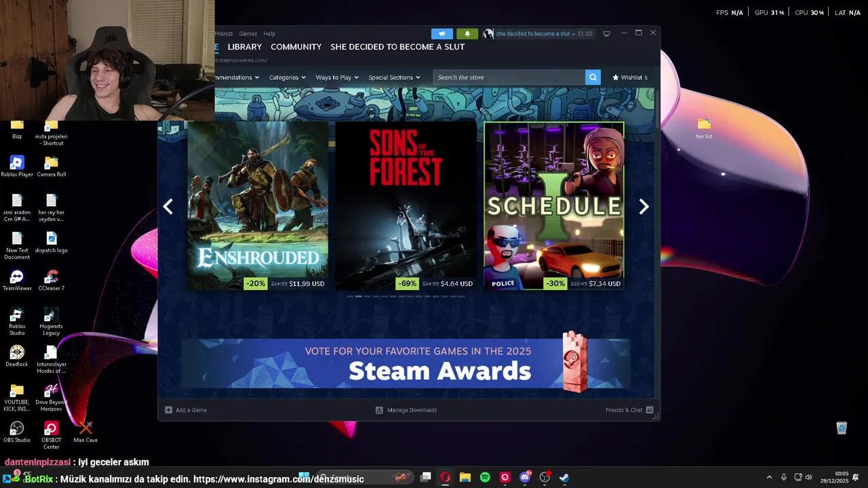Screen dimensions: 868x488
Task: Click the store search magnifier button
Action: click(593, 77)
